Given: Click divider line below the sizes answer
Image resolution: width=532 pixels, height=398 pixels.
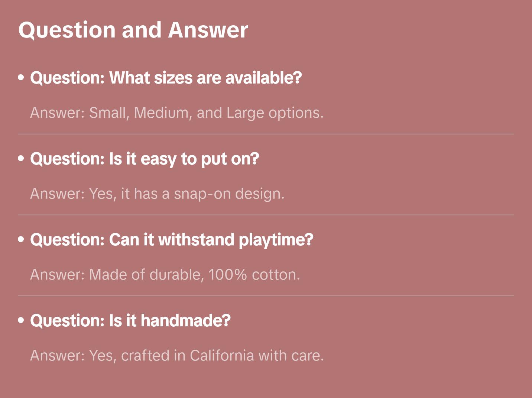Looking at the screenshot, I should [x=266, y=134].
